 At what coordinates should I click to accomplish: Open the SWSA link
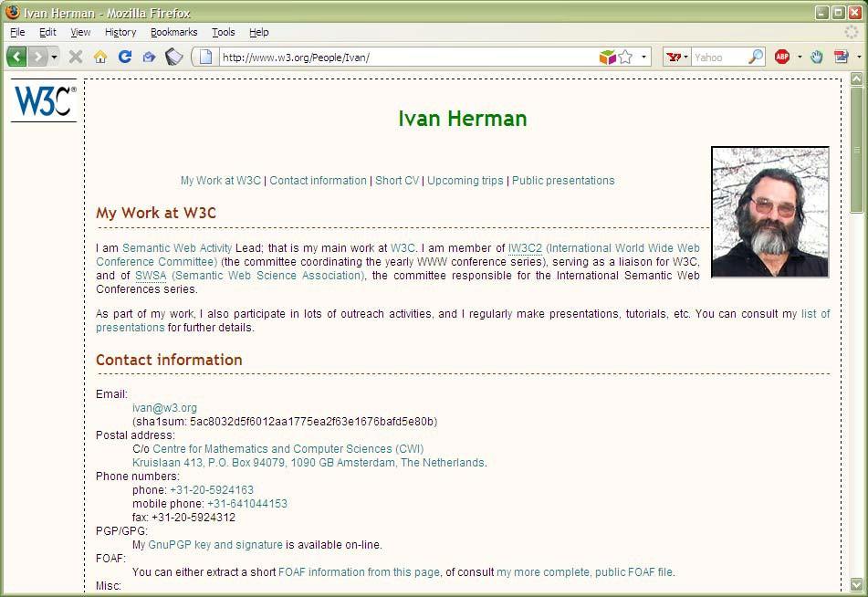point(151,276)
